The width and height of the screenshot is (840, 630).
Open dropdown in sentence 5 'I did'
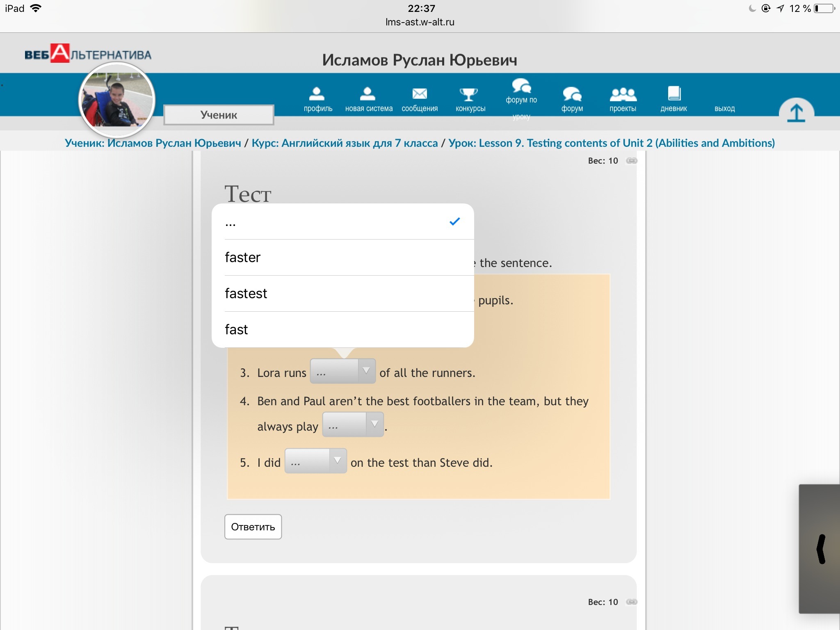[x=315, y=461]
